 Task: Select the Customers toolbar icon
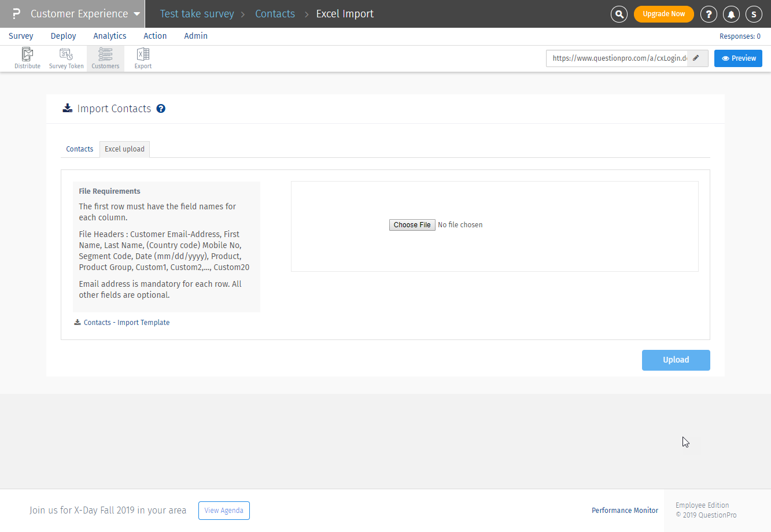coord(105,58)
